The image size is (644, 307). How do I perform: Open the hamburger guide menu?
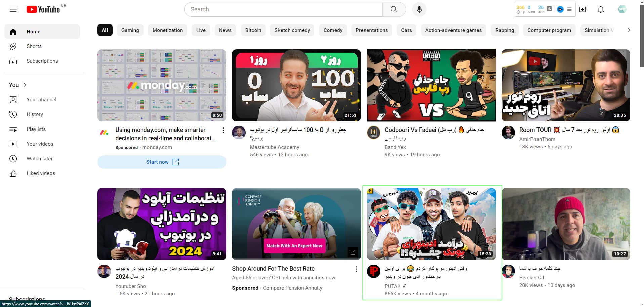tap(13, 9)
